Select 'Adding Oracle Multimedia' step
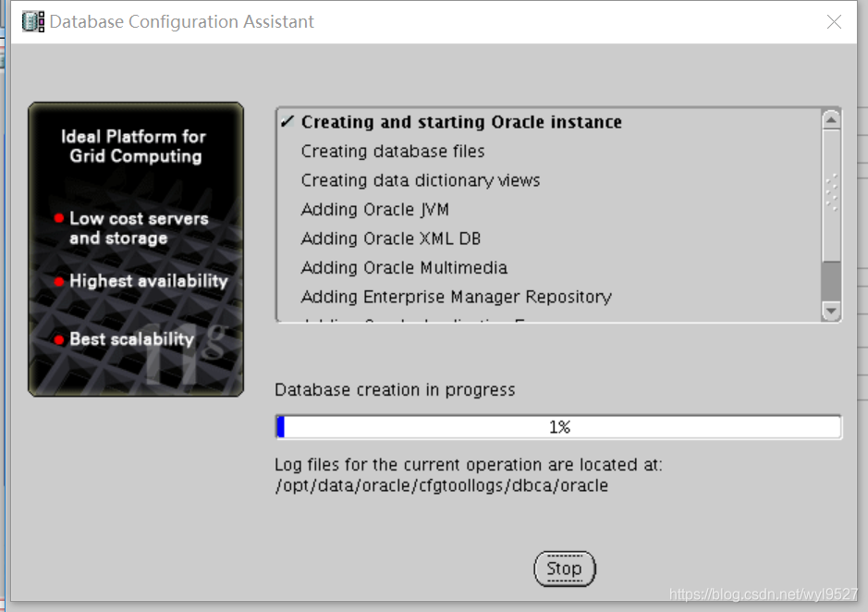 pos(404,267)
